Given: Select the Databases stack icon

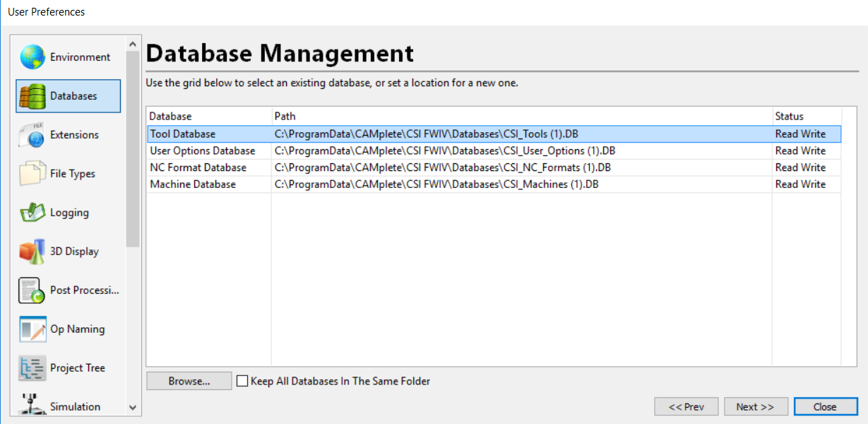Looking at the screenshot, I should 32,96.
